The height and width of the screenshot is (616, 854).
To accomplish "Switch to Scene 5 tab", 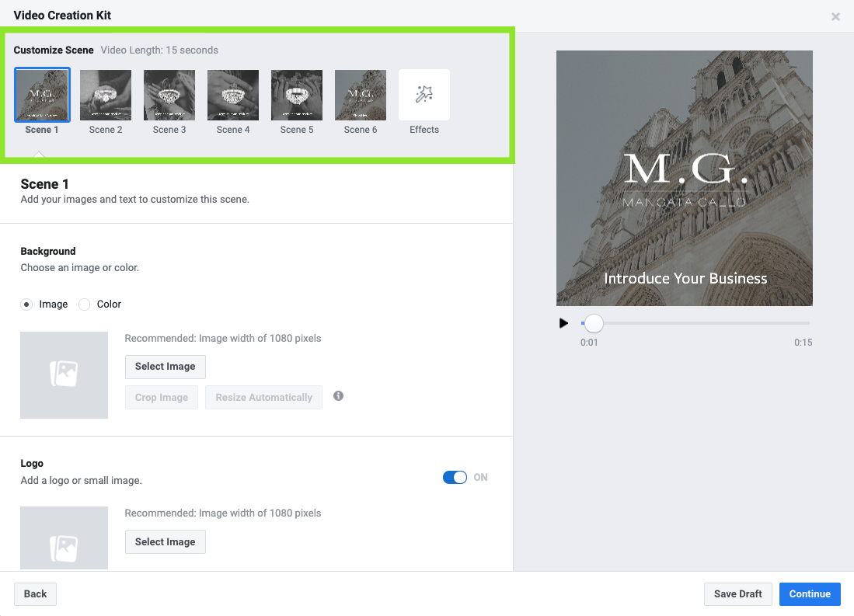I will 296,95.
